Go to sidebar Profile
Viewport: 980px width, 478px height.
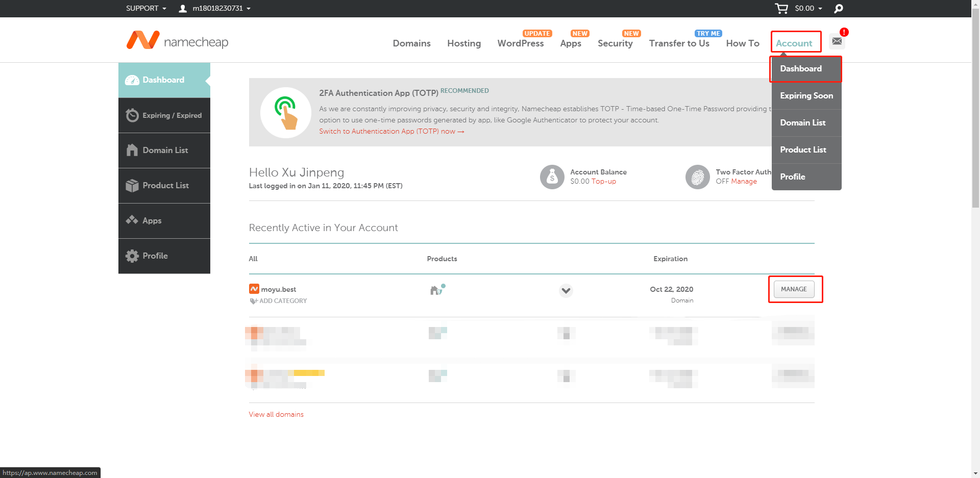(x=164, y=256)
